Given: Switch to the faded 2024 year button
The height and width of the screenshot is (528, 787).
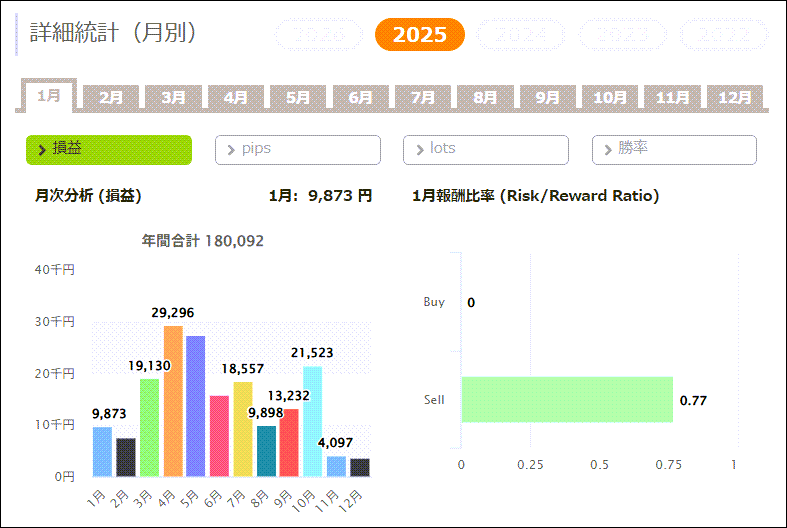Looking at the screenshot, I should point(521,35).
